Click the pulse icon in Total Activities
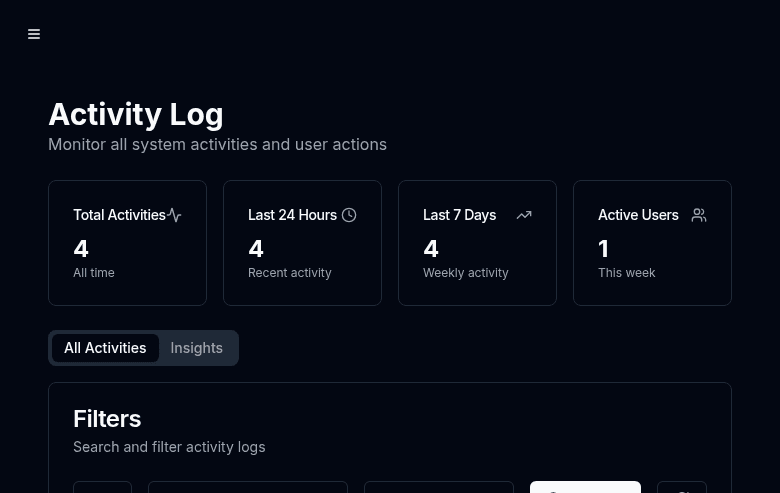Screen dimensions: 780x493 coord(174,215)
